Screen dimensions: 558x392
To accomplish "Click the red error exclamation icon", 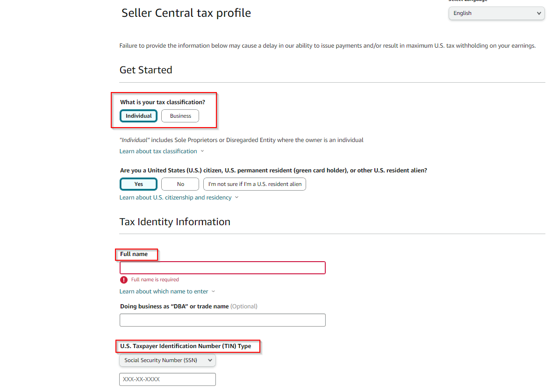I will point(123,279).
